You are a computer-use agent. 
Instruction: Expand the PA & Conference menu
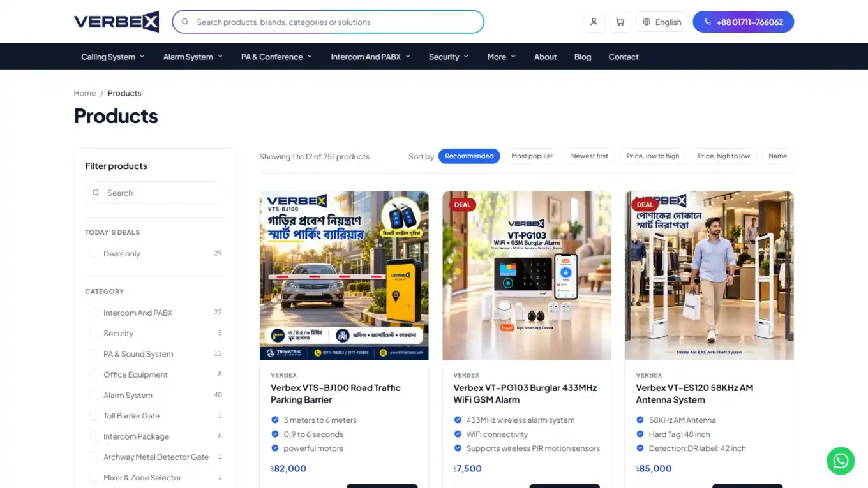click(276, 57)
